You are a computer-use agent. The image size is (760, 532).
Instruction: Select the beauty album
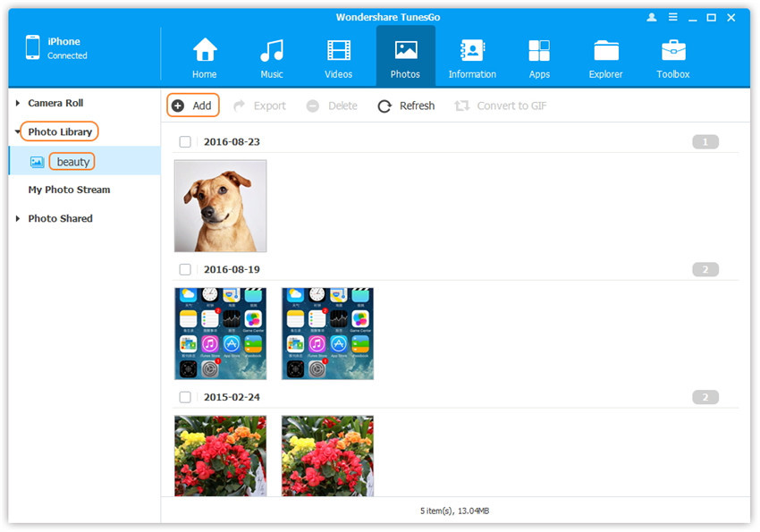click(x=73, y=162)
